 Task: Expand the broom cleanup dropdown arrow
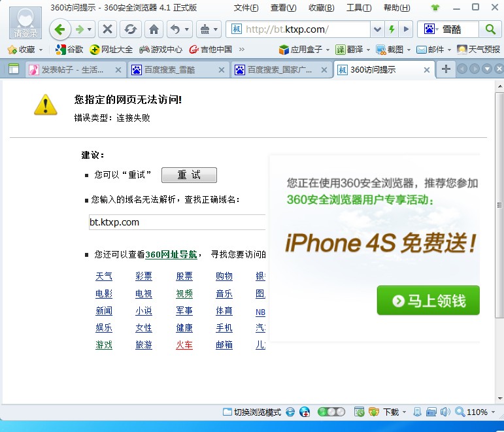216,29
